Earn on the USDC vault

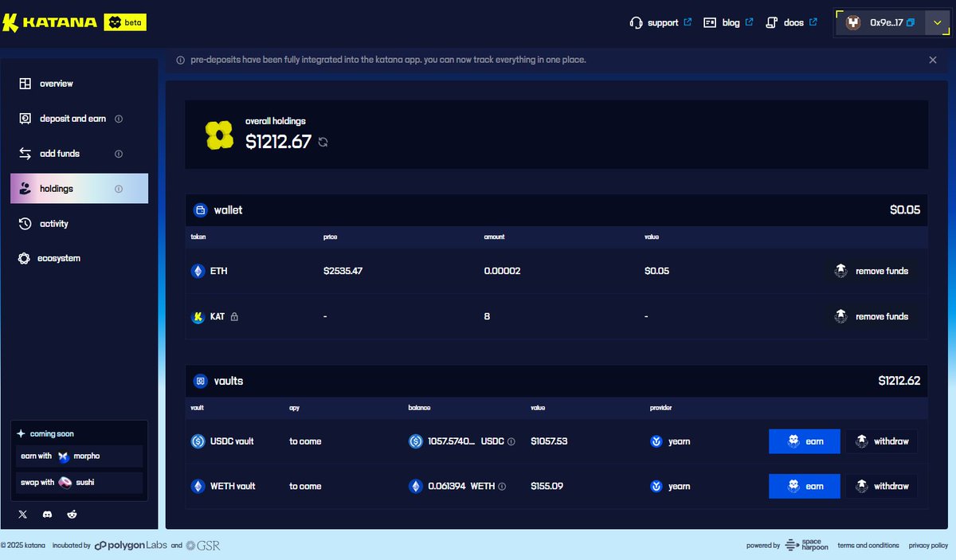pyautogui.click(x=805, y=441)
